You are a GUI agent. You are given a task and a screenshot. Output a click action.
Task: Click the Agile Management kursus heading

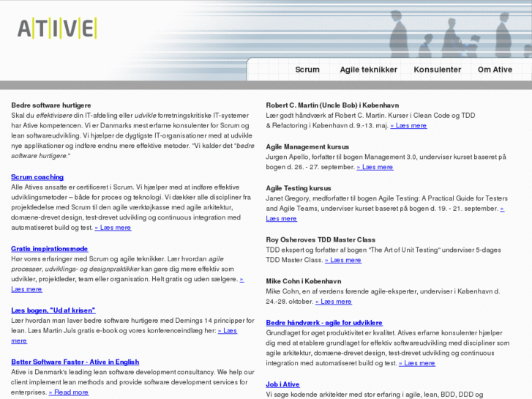(307, 146)
